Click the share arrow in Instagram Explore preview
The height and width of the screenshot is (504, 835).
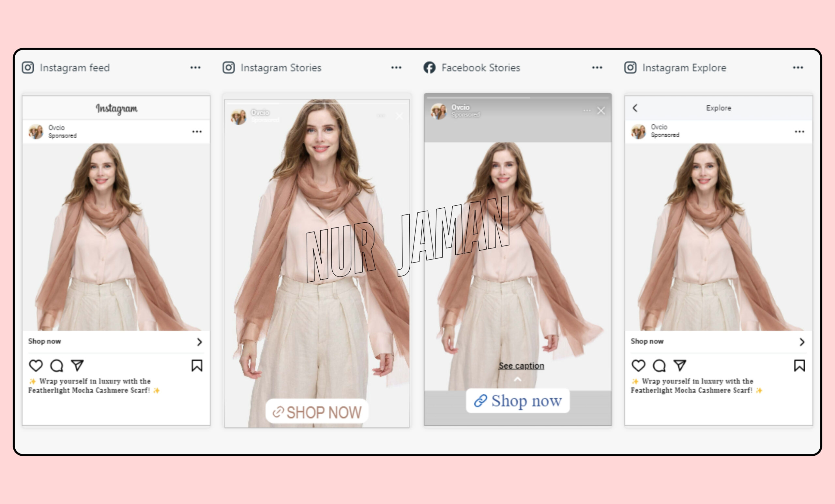(x=680, y=365)
